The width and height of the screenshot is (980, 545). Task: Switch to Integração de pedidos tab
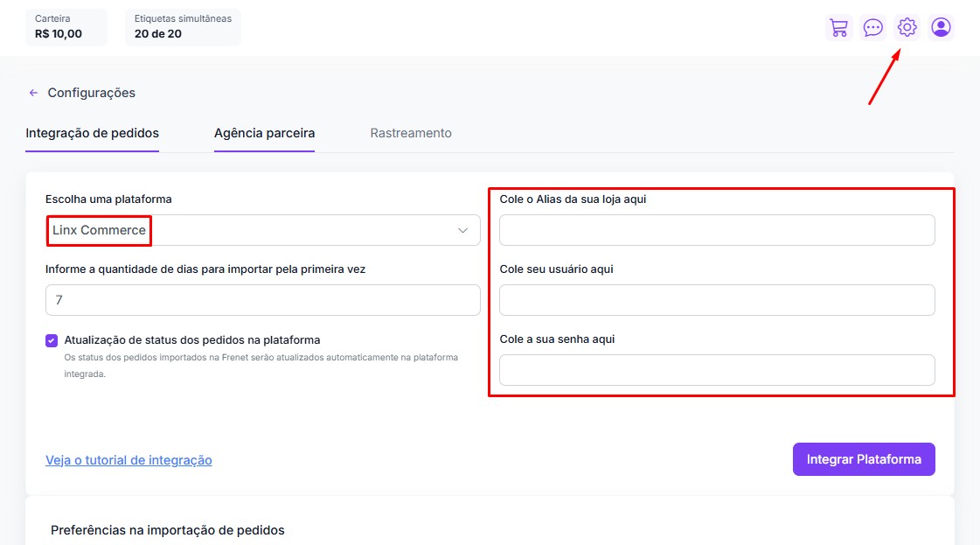click(92, 134)
